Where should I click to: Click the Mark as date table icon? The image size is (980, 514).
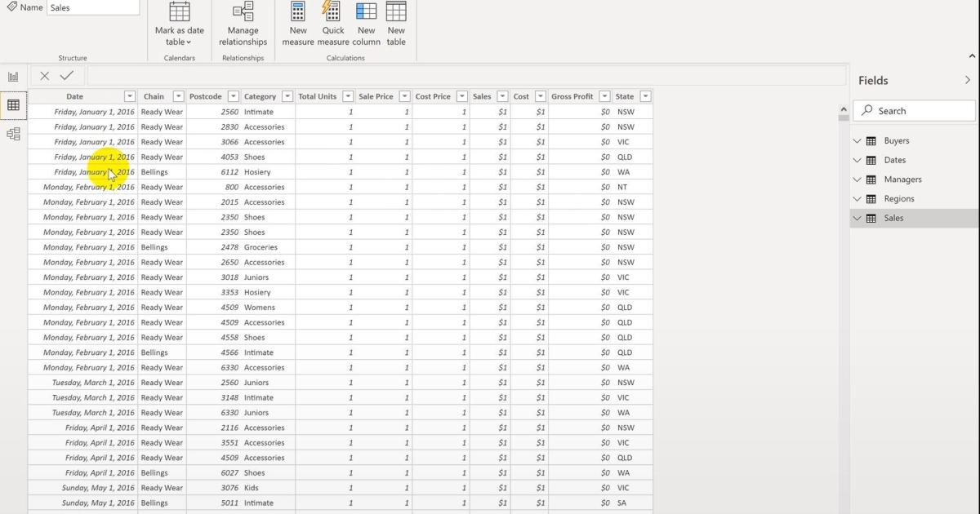[x=180, y=11]
